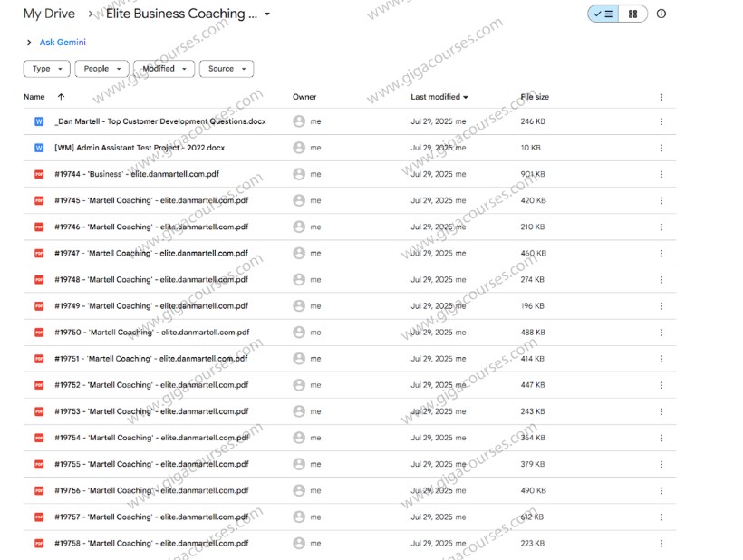Select file '#19747 - 'Martell Coaching'' pdf
Image resolution: width=743 pixels, height=560 pixels.
151,253
